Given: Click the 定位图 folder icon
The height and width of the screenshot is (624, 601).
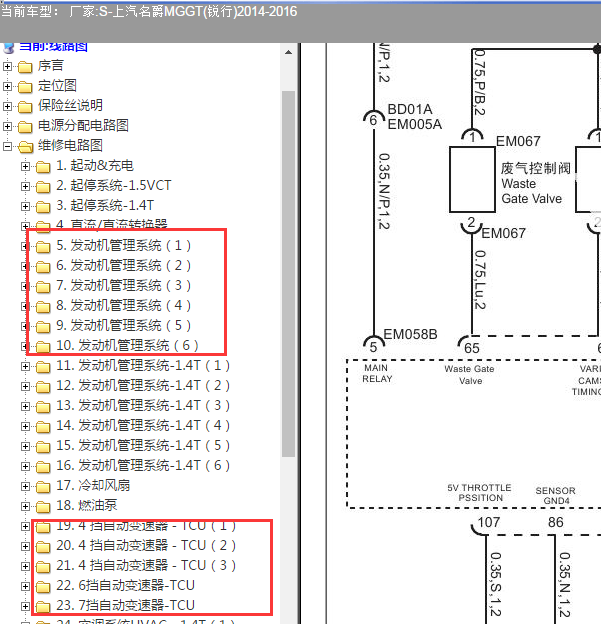Looking at the screenshot, I should pyautogui.click(x=25, y=87).
